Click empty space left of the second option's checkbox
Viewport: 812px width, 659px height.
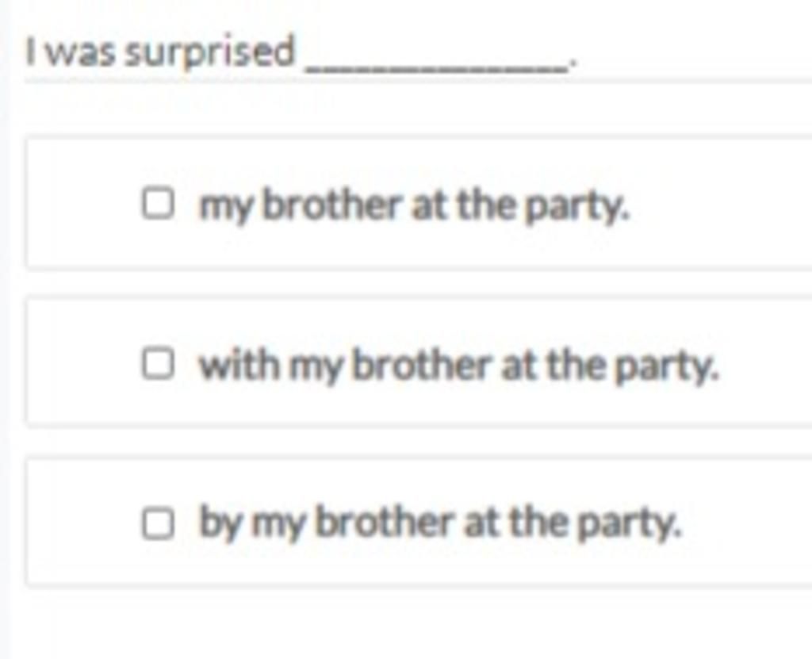click(82, 364)
